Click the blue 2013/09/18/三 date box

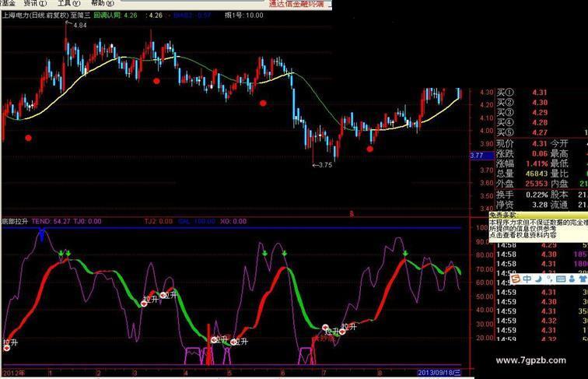(x=439, y=373)
